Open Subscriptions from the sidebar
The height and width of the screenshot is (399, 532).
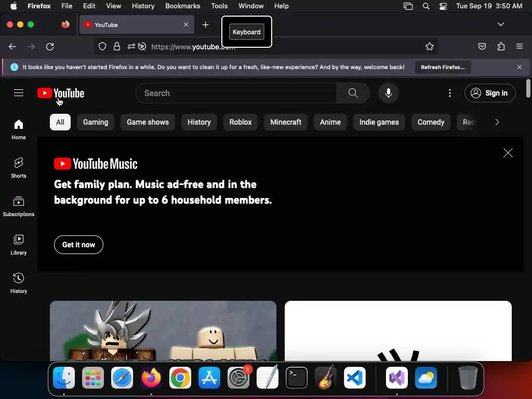(x=19, y=206)
